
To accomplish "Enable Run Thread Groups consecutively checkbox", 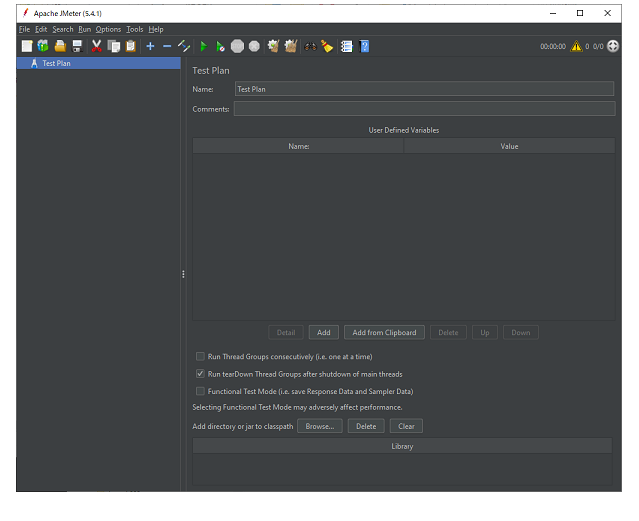I will [200, 357].
